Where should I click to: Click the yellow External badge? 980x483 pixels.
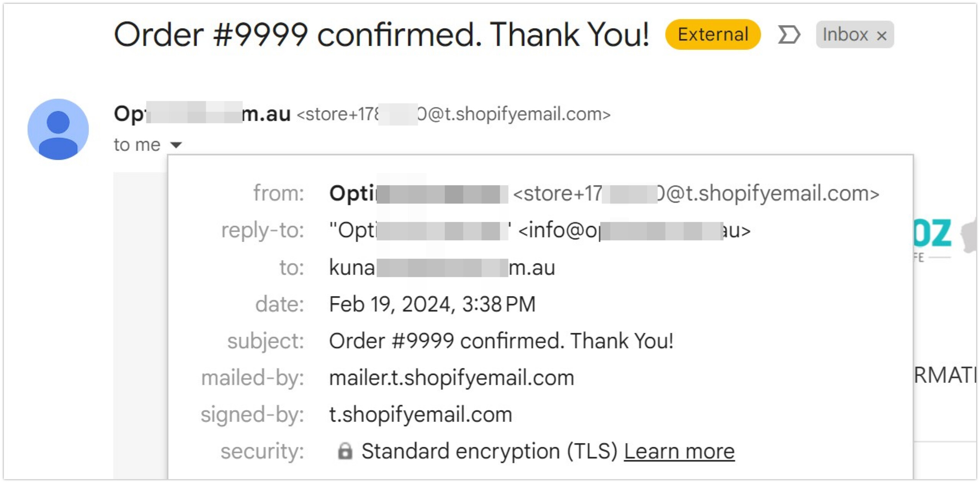click(713, 34)
